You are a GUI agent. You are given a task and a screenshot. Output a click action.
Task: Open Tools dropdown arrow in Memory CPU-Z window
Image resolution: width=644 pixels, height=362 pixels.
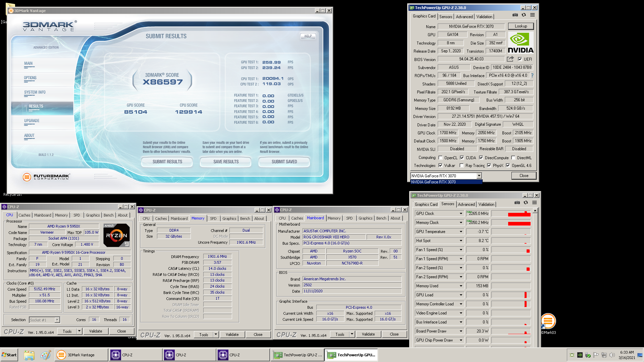[216, 335]
